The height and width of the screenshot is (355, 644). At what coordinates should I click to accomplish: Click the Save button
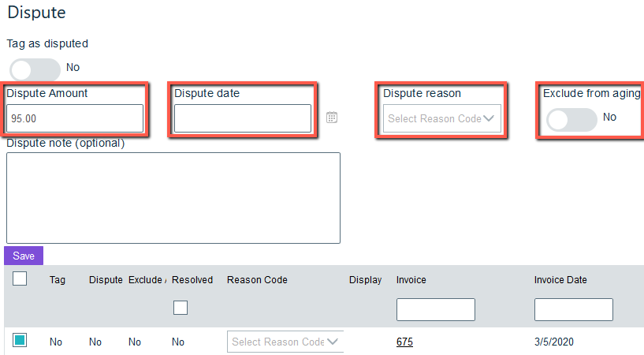coord(24,256)
